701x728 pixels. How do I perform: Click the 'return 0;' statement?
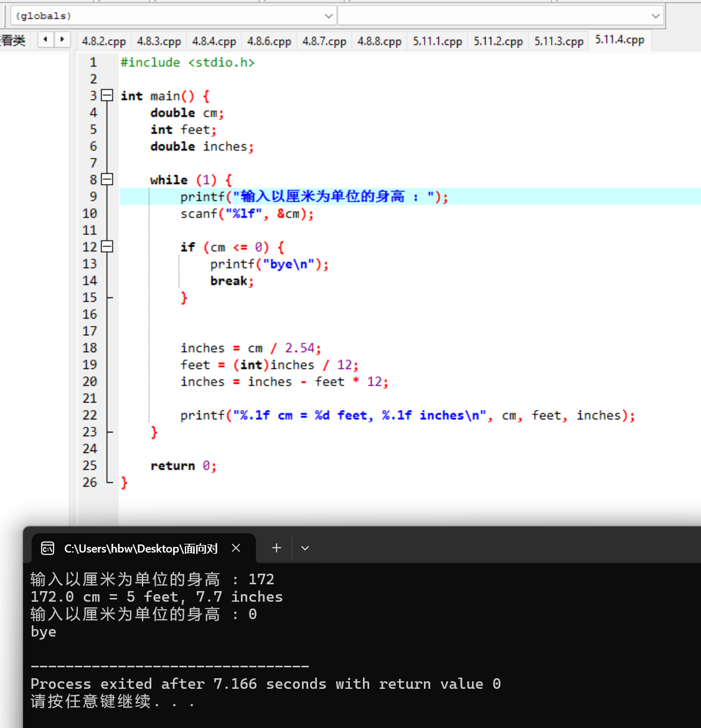183,465
